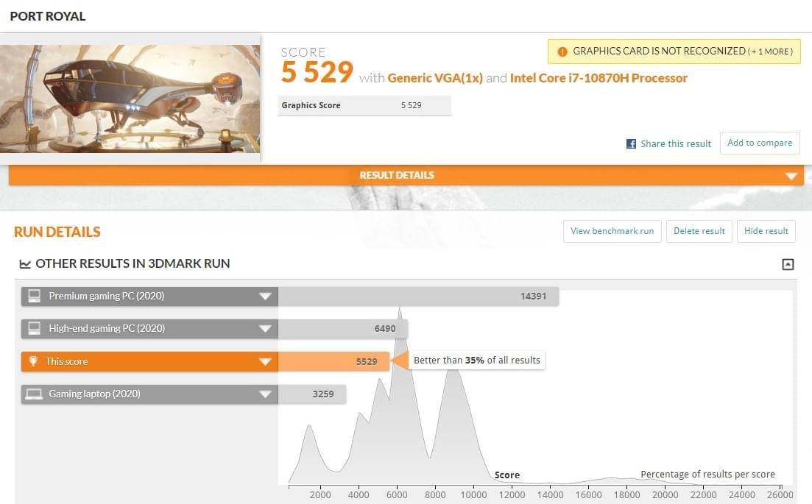The image size is (812, 504).
Task: Click the Premium gaming PC (2020) label
Action: (106, 296)
